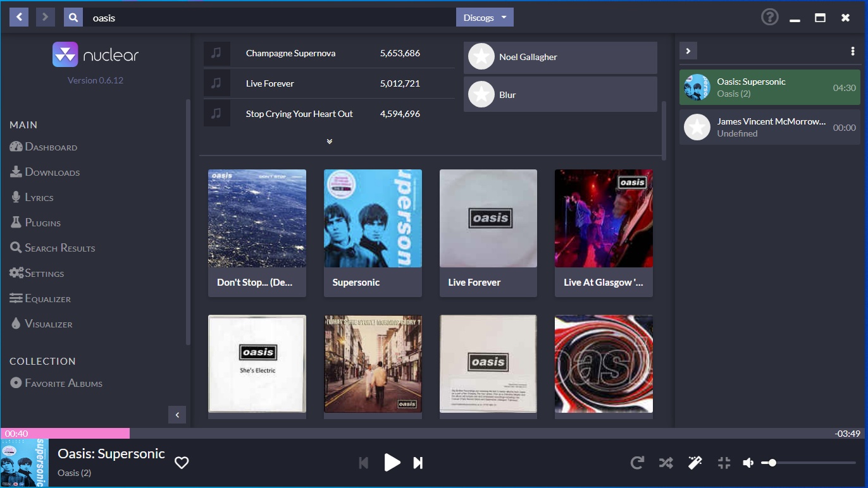Screen dimensions: 868x488
Task: Click the magnifier search icon
Action: click(x=73, y=17)
